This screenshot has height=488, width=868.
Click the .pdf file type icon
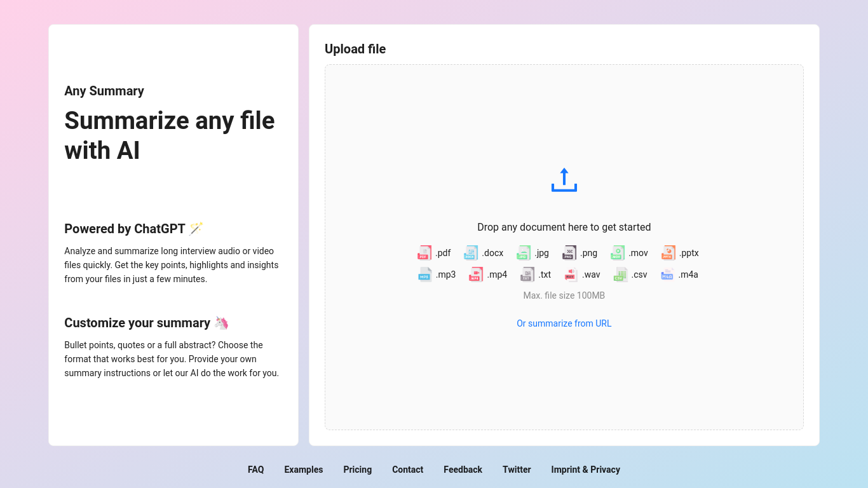[424, 252]
